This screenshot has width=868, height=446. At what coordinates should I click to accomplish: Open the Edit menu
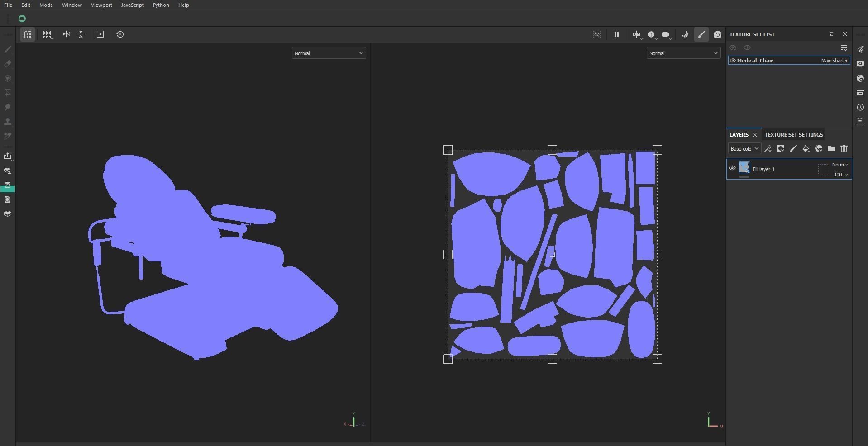[26, 5]
